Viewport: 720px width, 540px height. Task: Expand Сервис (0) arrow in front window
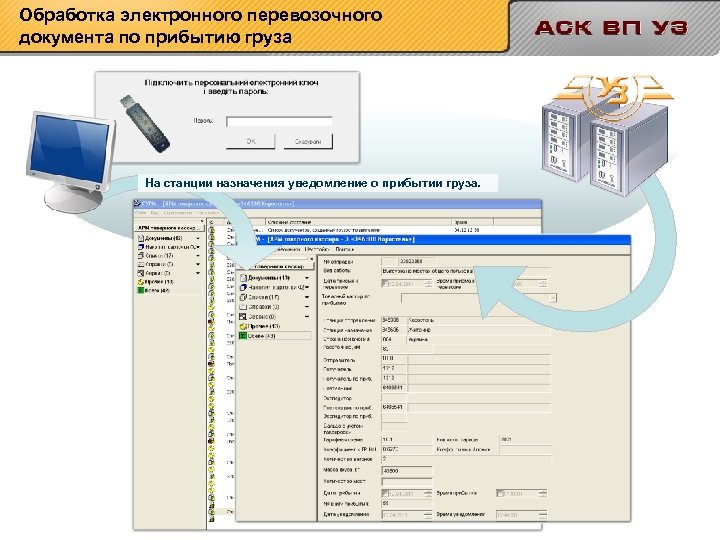(307, 317)
